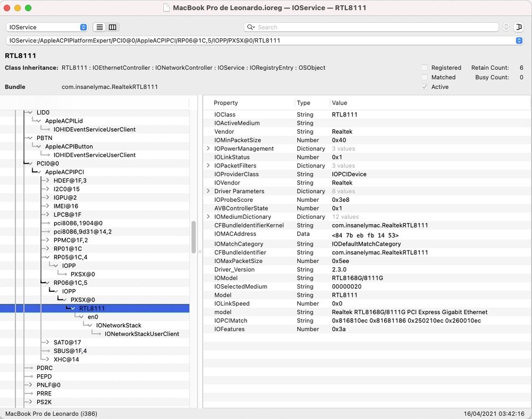Image resolution: width=532 pixels, height=419 pixels.
Task: Select the IOFeatures property row
Action: [x=367, y=329]
